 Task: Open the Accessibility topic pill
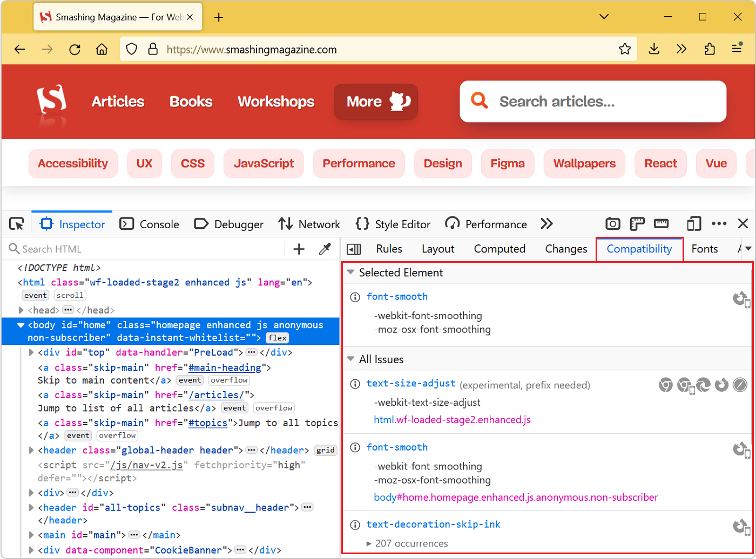(72, 163)
